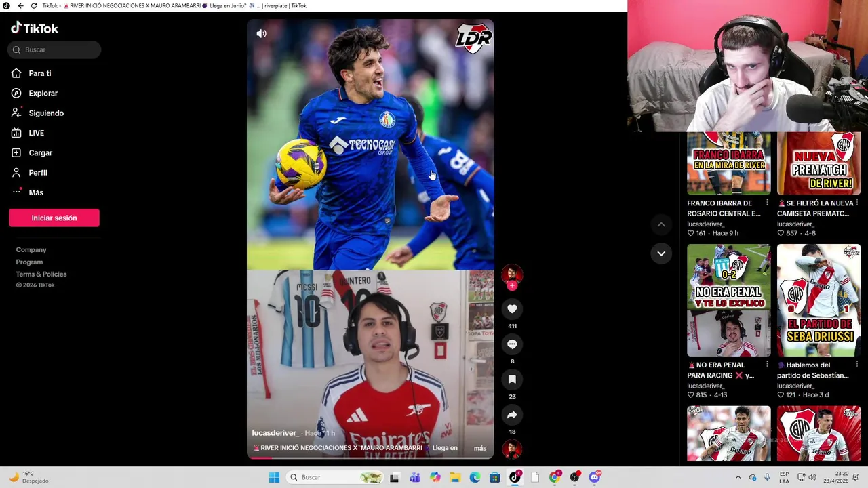Image resolution: width=868 pixels, height=488 pixels.
Task: Go to the previous video with the up chevron
Action: point(661,224)
